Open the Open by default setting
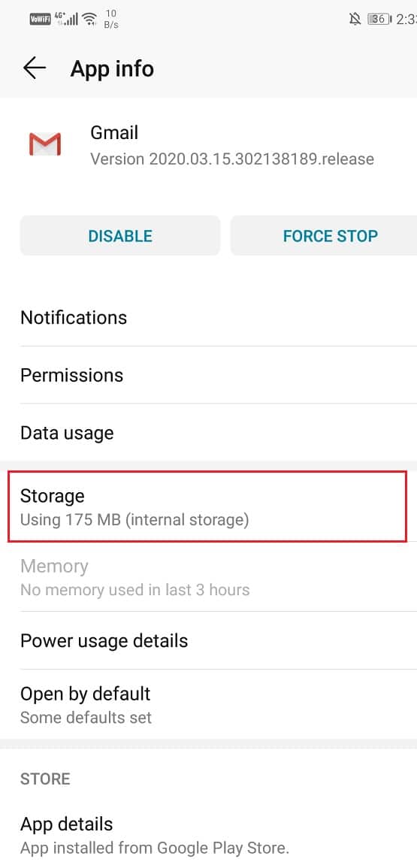 (208, 704)
